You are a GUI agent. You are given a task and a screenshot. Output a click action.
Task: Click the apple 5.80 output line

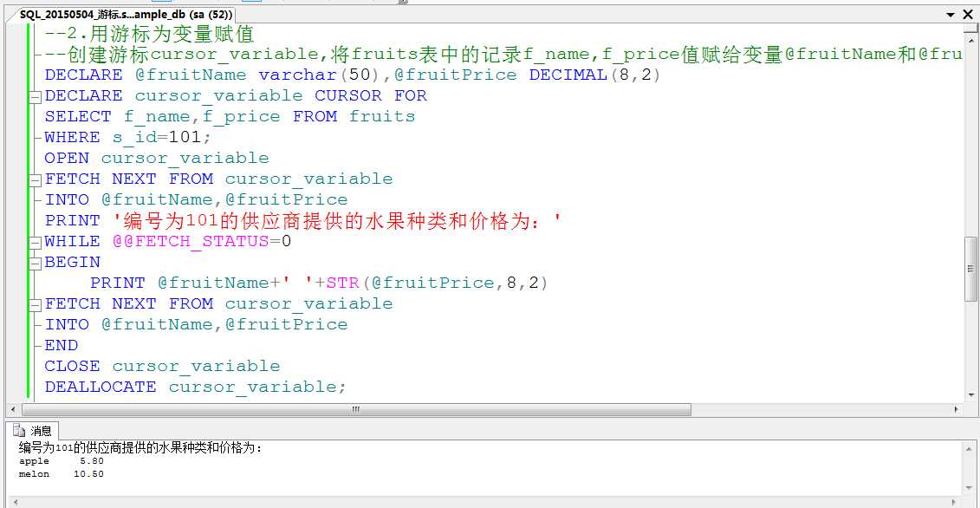click(x=52, y=461)
